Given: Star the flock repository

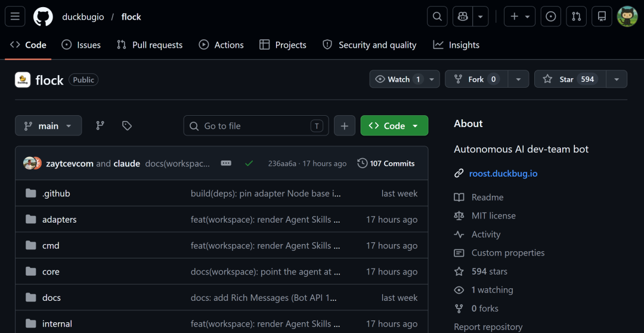Looking at the screenshot, I should [570, 79].
